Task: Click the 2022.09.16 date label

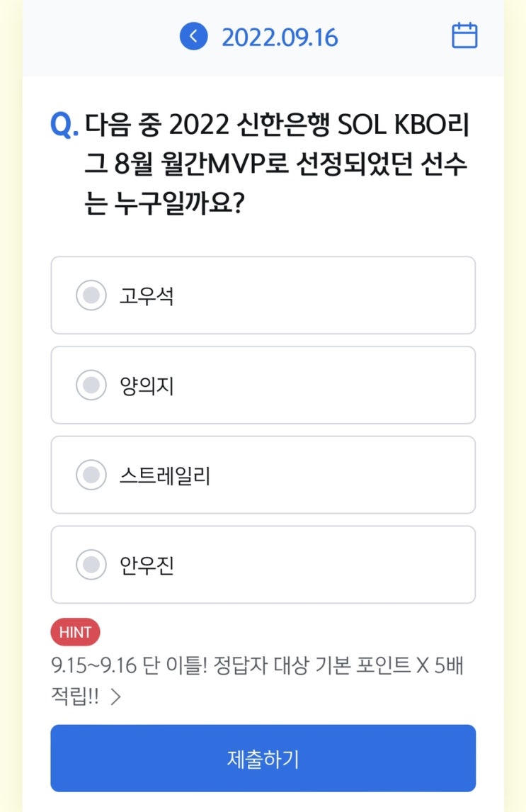Action: (280, 37)
